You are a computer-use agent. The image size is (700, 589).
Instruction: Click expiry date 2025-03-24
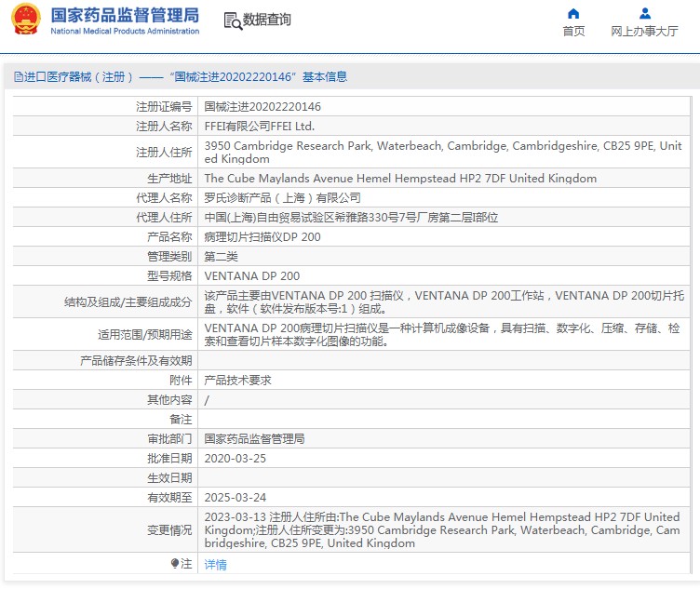[236, 498]
